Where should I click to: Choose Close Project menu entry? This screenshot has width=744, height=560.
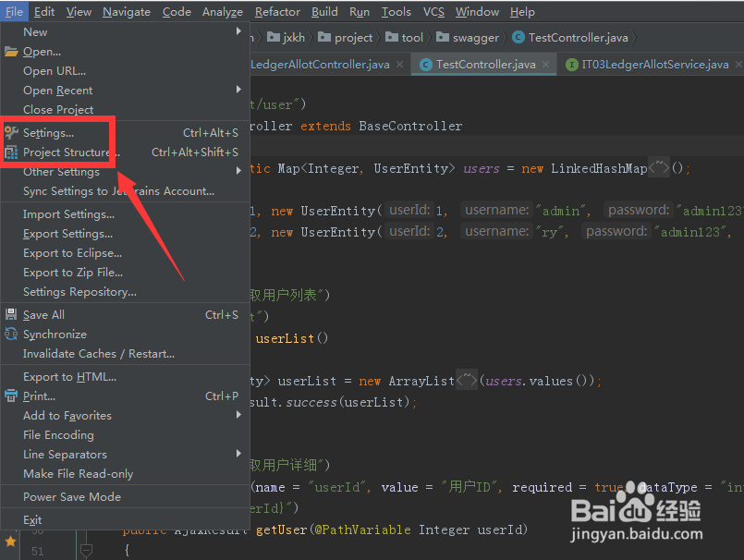click(126, 109)
